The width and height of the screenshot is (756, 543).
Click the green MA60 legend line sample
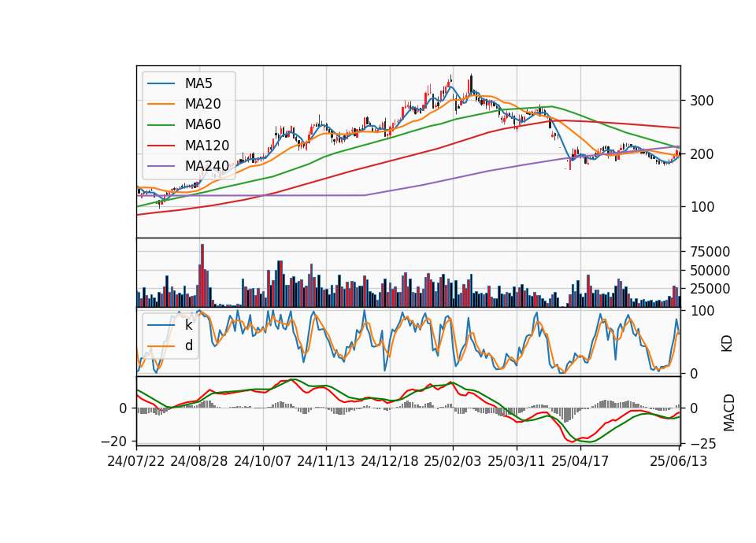[161, 125]
